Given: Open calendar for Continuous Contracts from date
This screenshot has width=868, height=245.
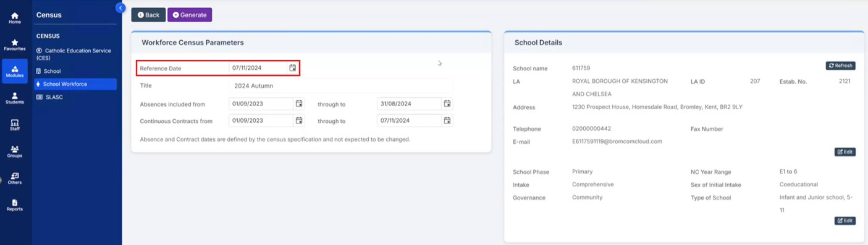Looking at the screenshot, I should pos(299,120).
